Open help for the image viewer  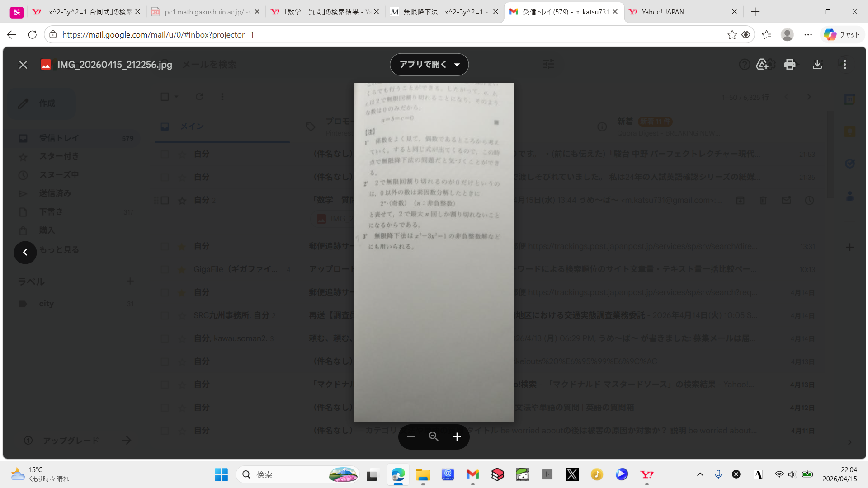[744, 64]
